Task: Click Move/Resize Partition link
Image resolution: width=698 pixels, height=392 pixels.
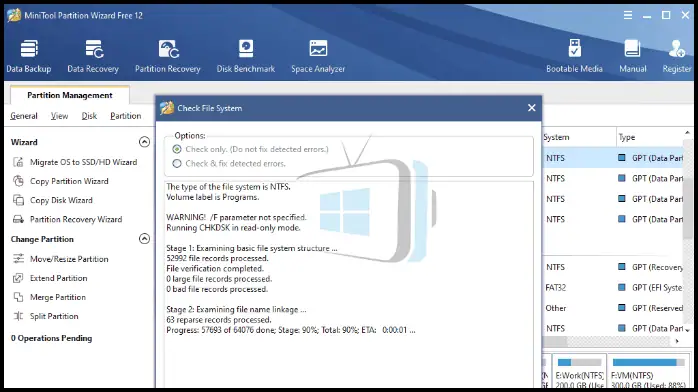Action: click(69, 259)
